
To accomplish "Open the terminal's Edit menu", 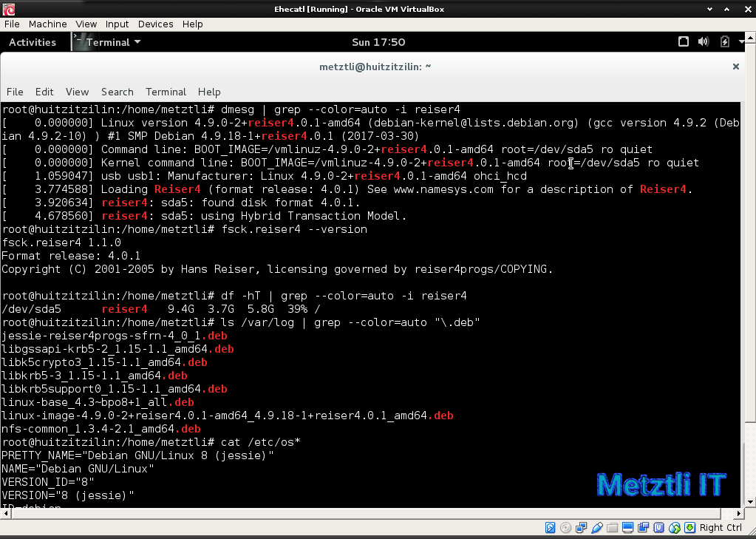I will pyautogui.click(x=44, y=92).
